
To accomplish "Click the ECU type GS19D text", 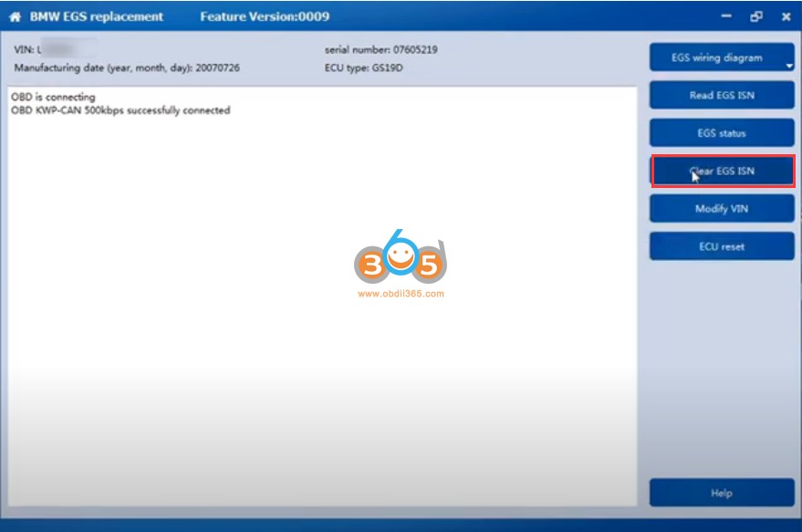I will click(x=364, y=68).
